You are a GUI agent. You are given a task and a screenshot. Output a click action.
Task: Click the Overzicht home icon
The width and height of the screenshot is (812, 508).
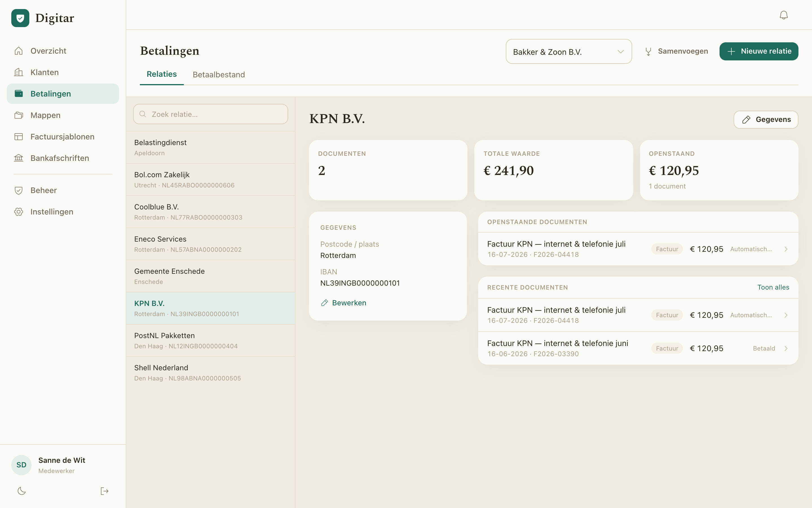coord(19,51)
